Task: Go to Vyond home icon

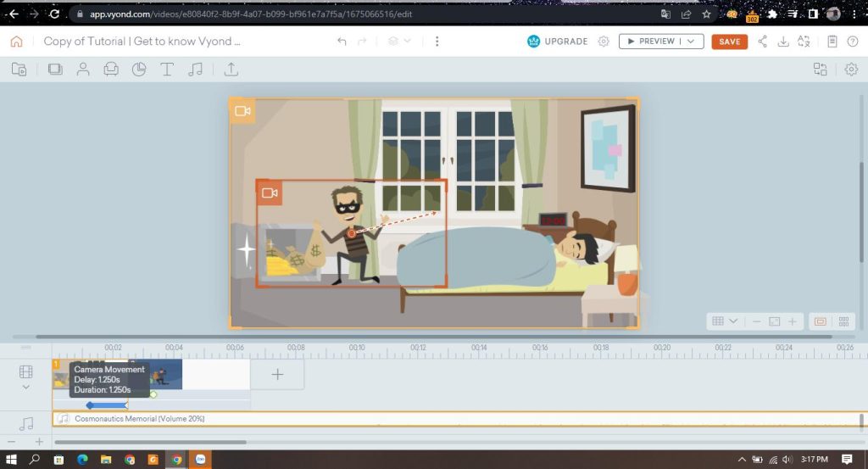Action: [x=17, y=41]
